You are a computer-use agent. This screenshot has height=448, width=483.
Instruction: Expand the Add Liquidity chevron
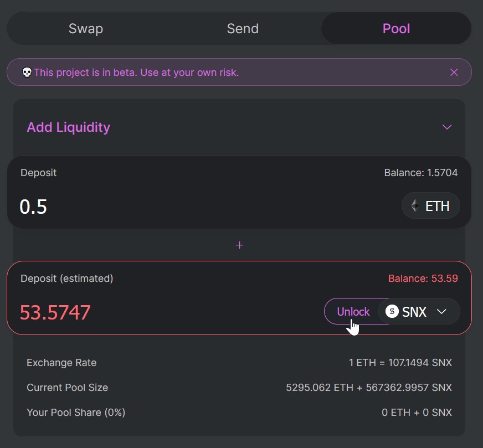pos(447,127)
